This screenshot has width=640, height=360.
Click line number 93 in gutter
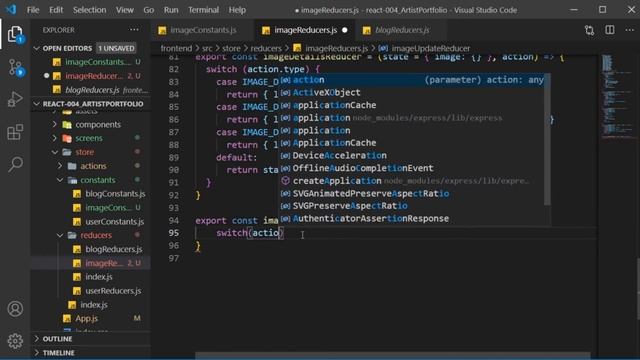[174, 208]
